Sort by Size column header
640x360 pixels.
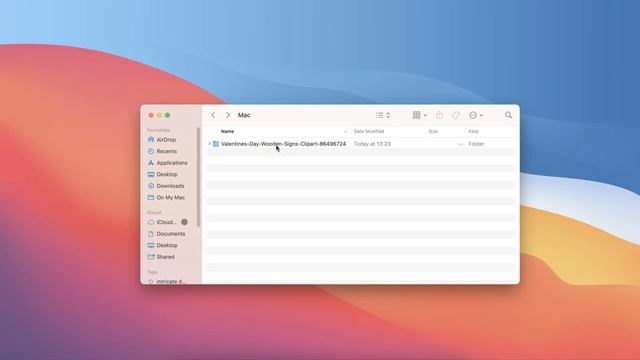click(x=433, y=131)
